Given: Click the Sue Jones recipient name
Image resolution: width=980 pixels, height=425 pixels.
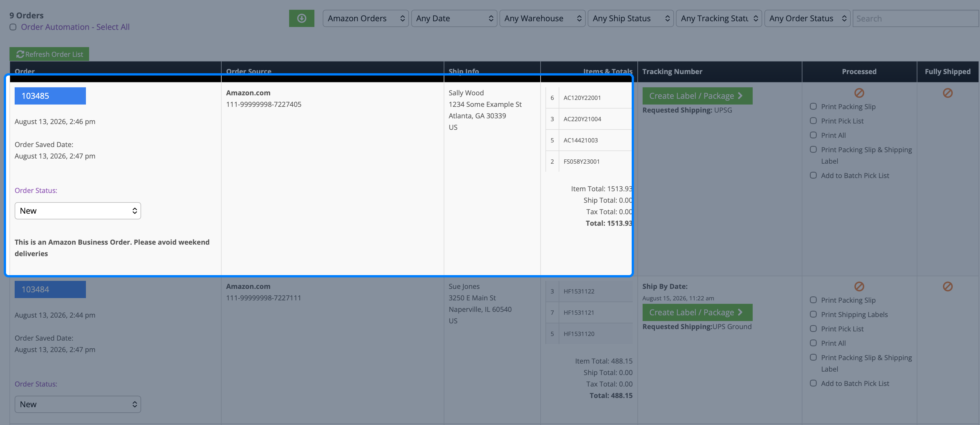Looking at the screenshot, I should (464, 286).
